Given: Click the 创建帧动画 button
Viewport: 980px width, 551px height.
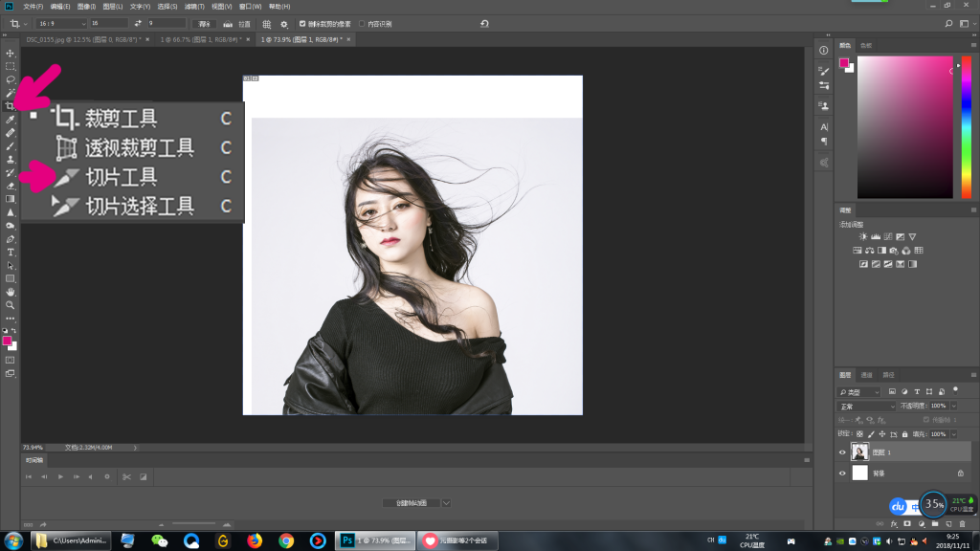Looking at the screenshot, I should tap(412, 503).
